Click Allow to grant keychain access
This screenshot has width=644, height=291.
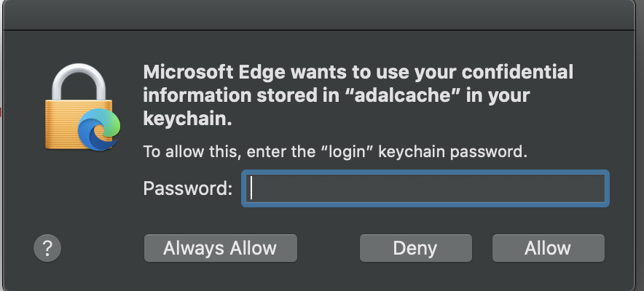pyautogui.click(x=548, y=248)
